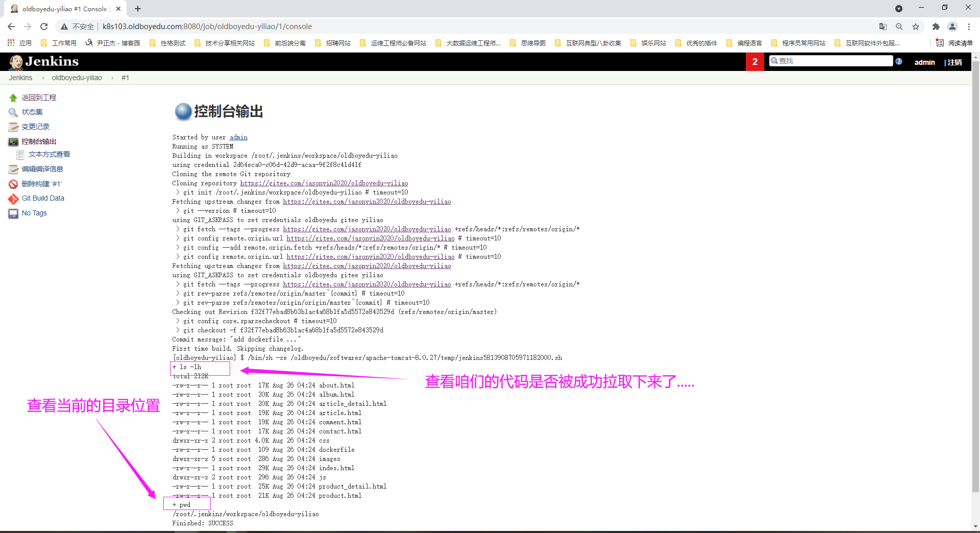Click the Jenkins logo in header
980x533 pixels.
coord(44,62)
